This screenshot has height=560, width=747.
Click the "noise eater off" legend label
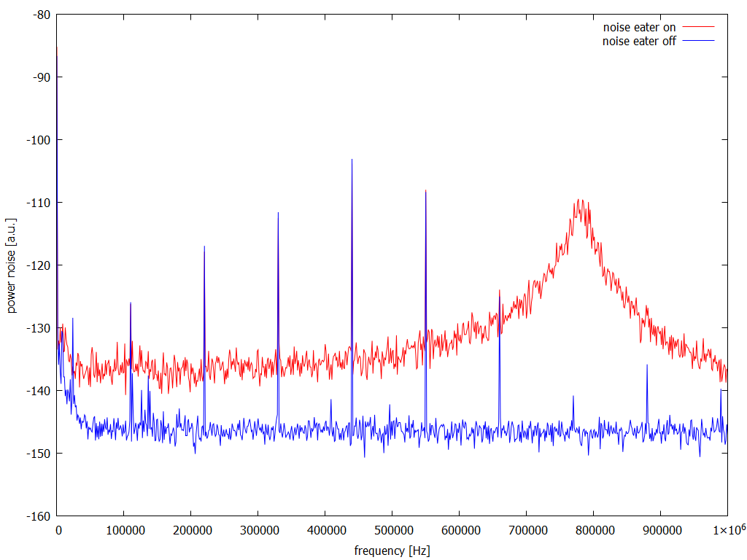(x=639, y=41)
